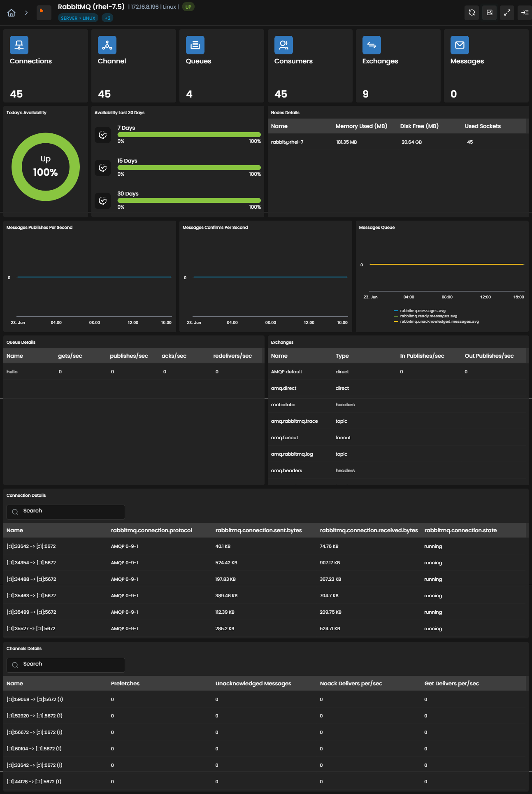532x794 pixels.
Task: Click the 30 Days availability icon
Action: pos(103,200)
